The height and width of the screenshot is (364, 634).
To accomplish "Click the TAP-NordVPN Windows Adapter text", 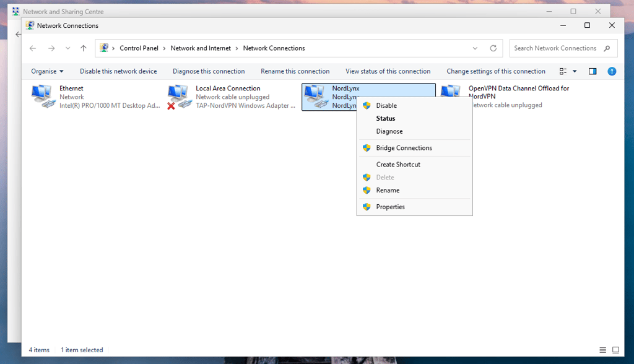I will tap(245, 106).
